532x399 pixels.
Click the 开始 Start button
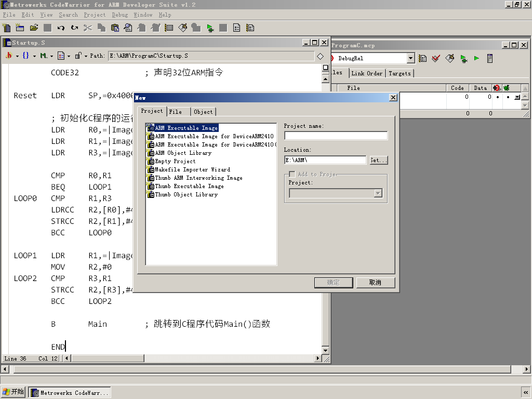(x=14, y=392)
